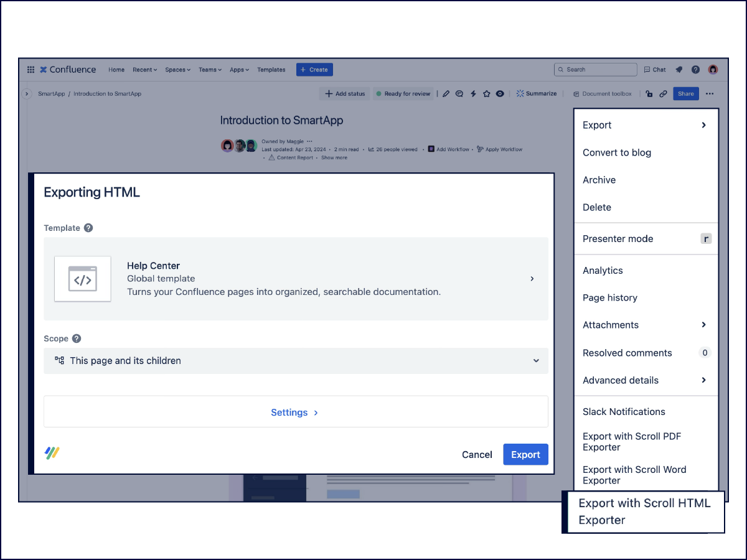The width and height of the screenshot is (747, 560).
Task: Open the user profile avatar
Action: point(713,70)
